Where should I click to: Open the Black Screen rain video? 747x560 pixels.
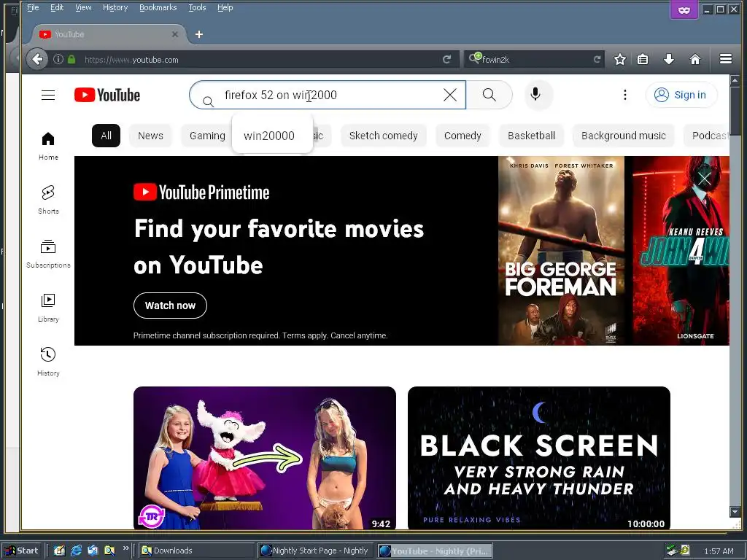click(x=539, y=458)
